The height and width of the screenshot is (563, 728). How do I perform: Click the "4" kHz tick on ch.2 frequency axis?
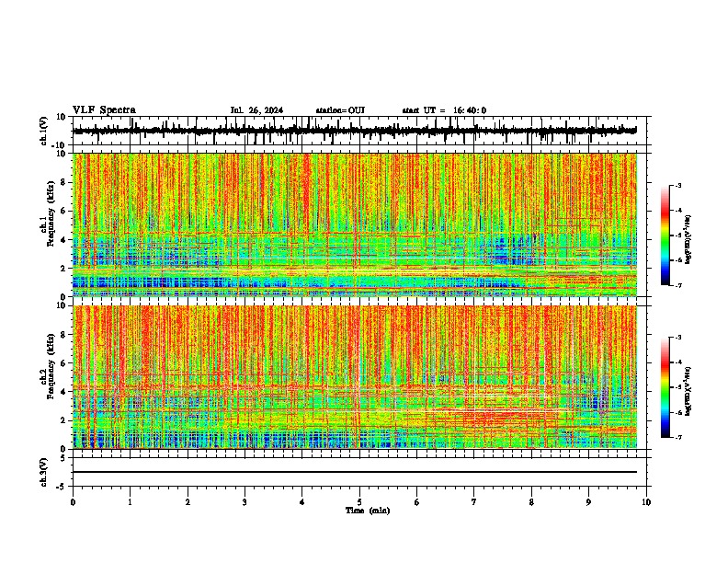tap(63, 392)
